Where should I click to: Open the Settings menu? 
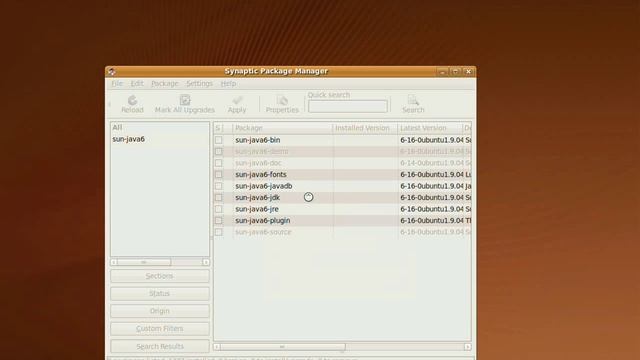tap(199, 83)
